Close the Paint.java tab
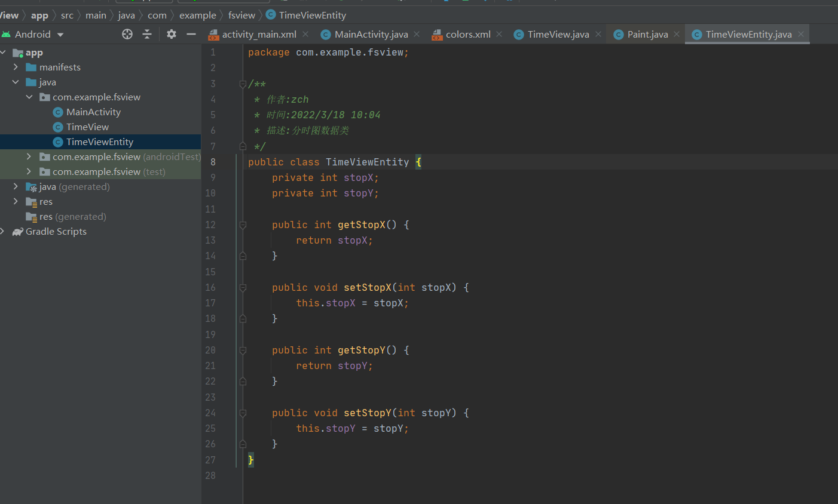The image size is (838, 504). [x=677, y=34]
